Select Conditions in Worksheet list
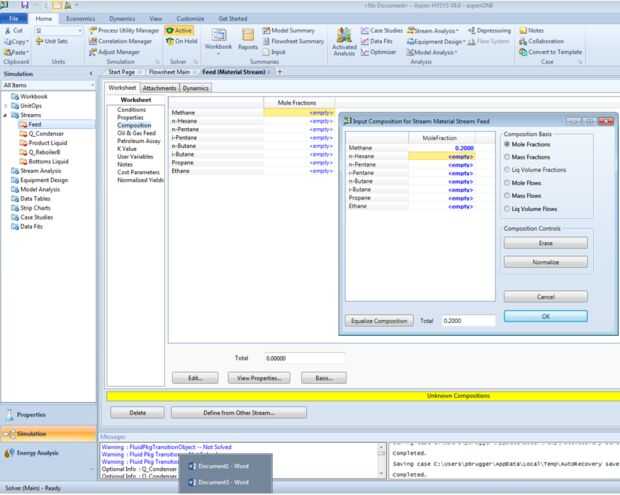The height and width of the screenshot is (495, 620). point(131,110)
